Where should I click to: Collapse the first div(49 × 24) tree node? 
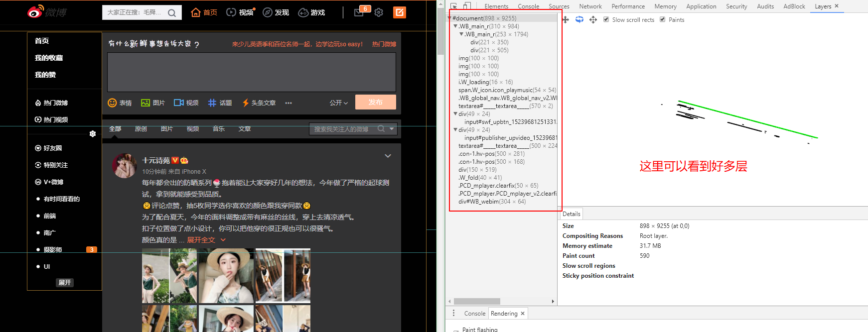coord(455,113)
